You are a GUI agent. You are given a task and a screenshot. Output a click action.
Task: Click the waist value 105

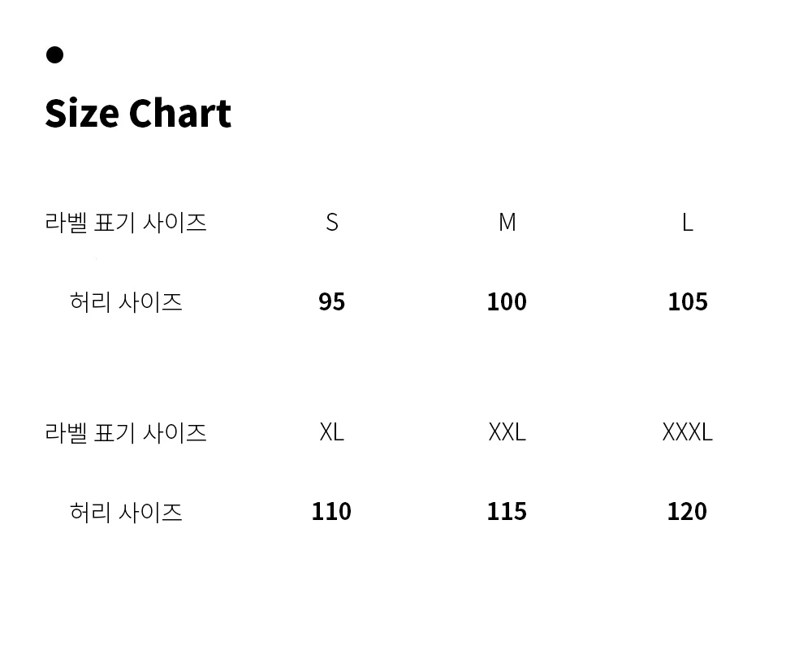tap(687, 302)
